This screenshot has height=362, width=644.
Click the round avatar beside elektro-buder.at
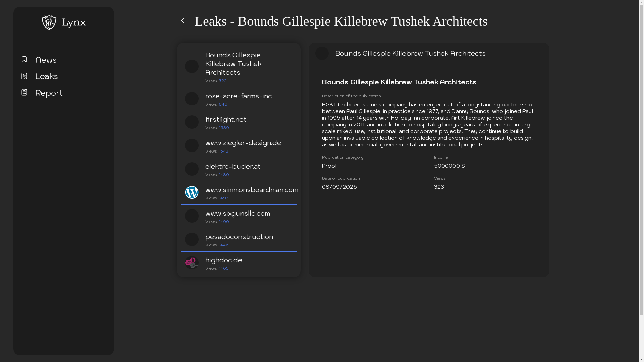coord(192,169)
